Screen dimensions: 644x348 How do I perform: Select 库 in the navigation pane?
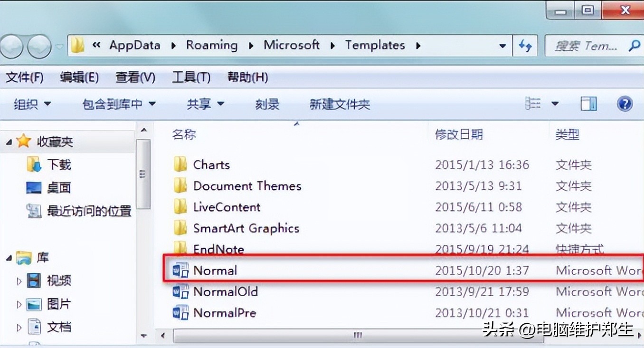[43, 258]
